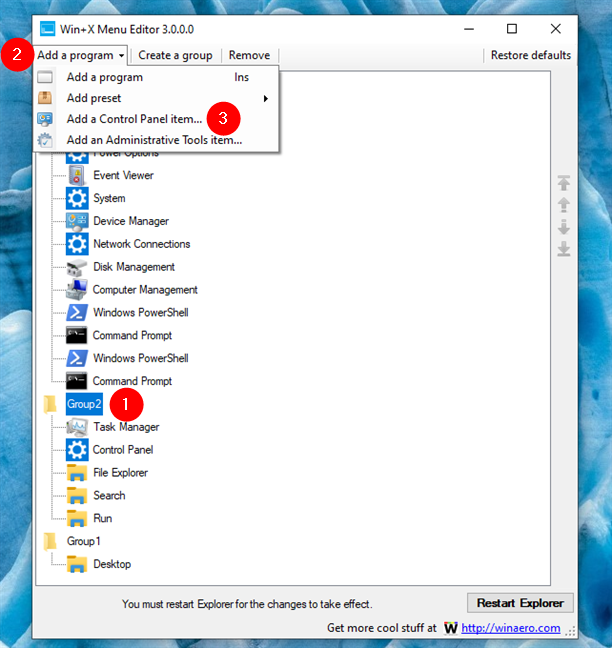Select Device Manager in the list
The height and width of the screenshot is (648, 612).
click(x=131, y=221)
